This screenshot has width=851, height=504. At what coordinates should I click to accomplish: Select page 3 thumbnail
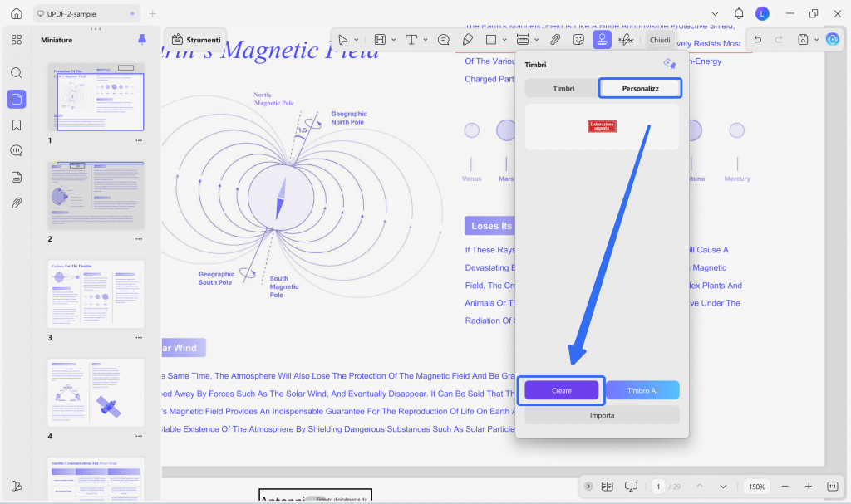click(x=96, y=294)
